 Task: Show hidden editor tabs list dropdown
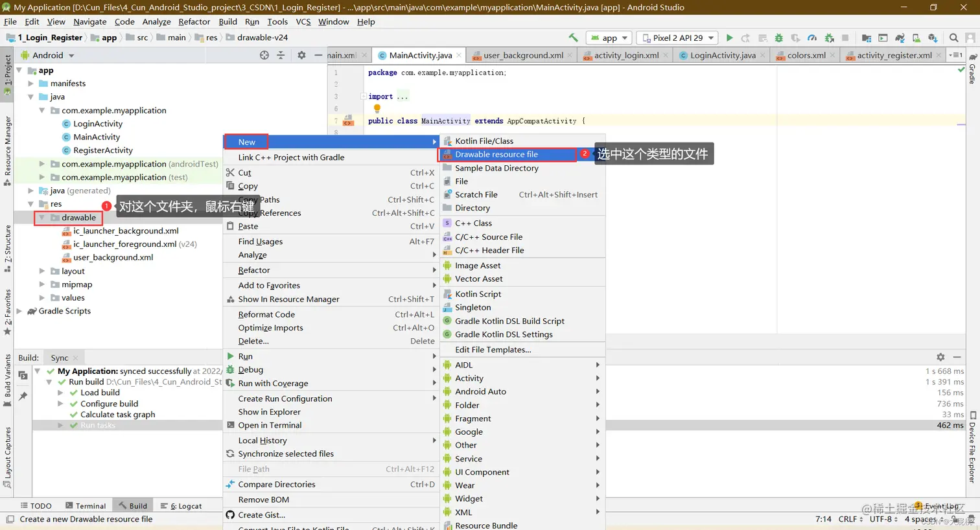click(956, 55)
